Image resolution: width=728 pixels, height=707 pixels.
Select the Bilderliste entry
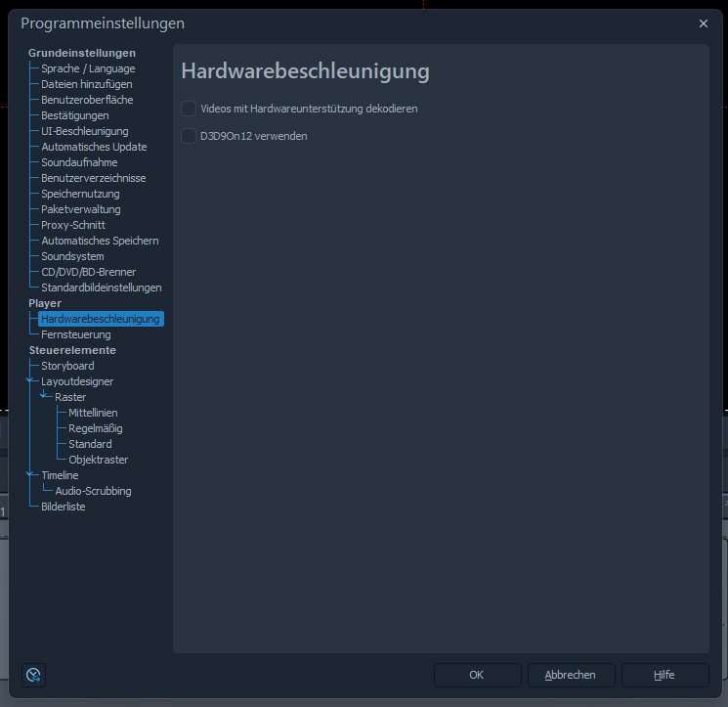coord(64,507)
